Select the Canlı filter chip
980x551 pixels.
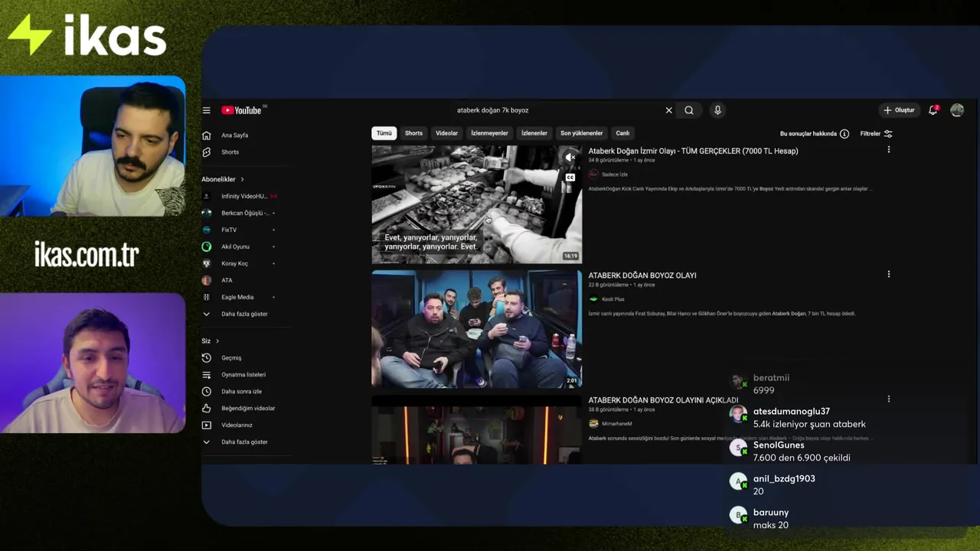pyautogui.click(x=622, y=133)
